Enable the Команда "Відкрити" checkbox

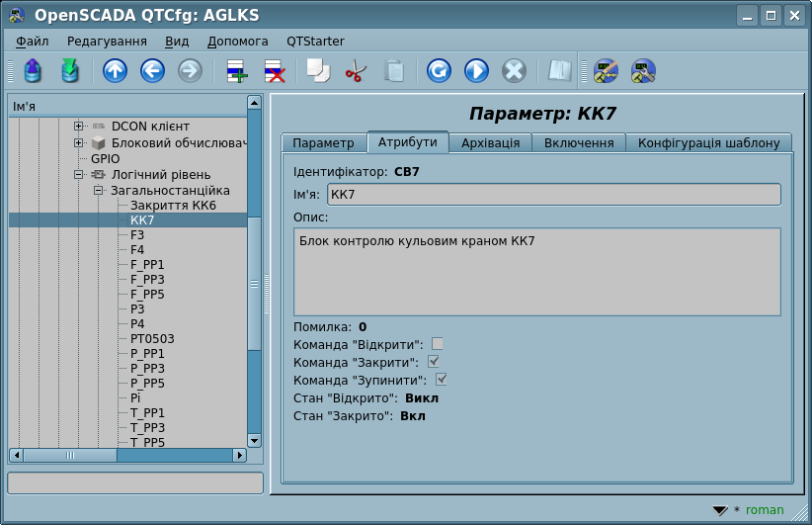438,344
